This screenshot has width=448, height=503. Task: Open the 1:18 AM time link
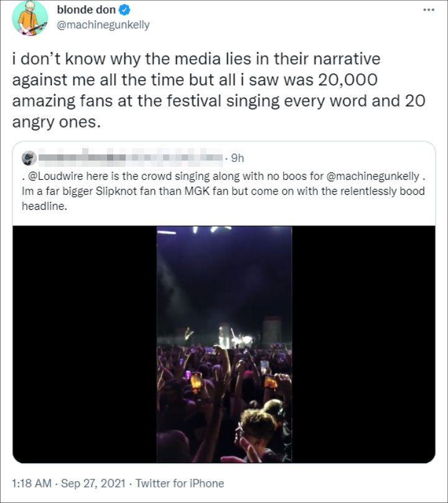click(31, 483)
